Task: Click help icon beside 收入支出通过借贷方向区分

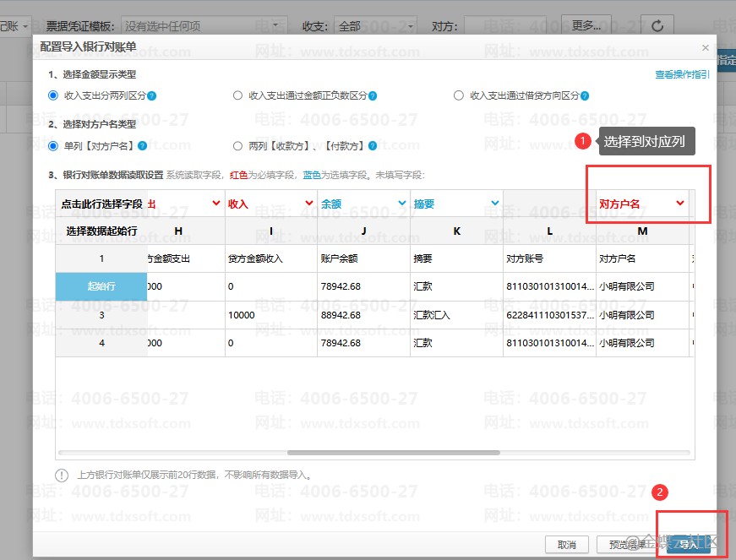Action: pos(585,96)
